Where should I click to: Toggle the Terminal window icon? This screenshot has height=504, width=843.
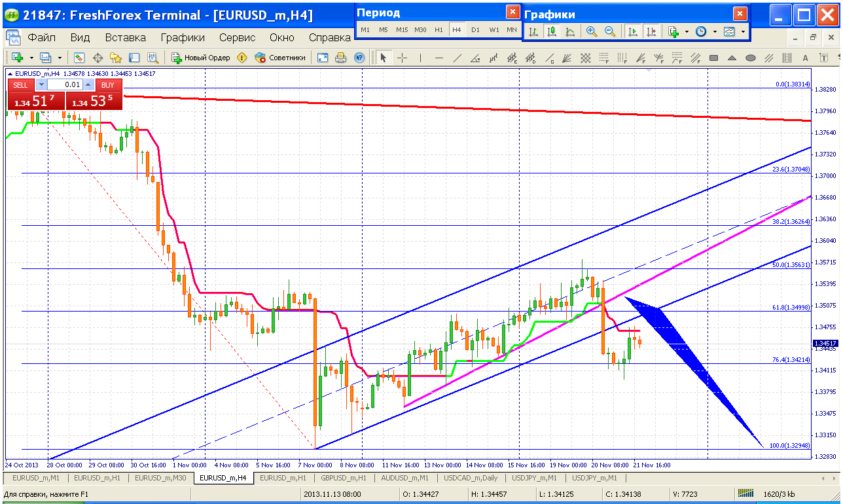[x=134, y=58]
